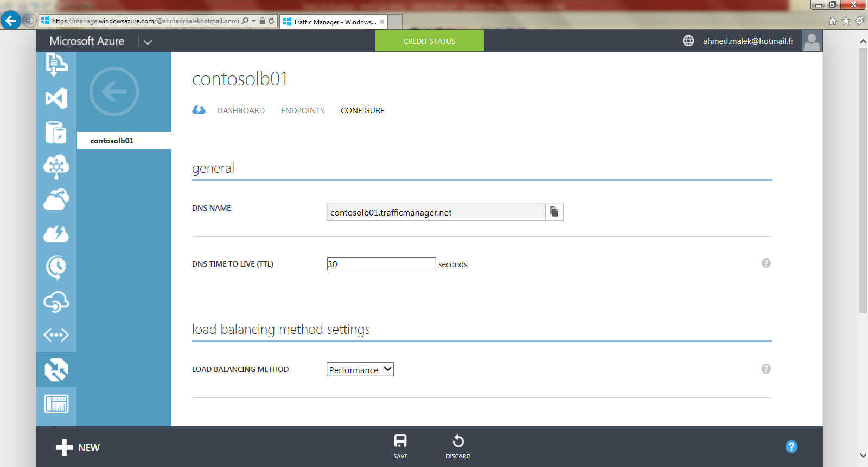Open the globe language selector
Viewport: 868px width, 467px height.
coord(688,41)
